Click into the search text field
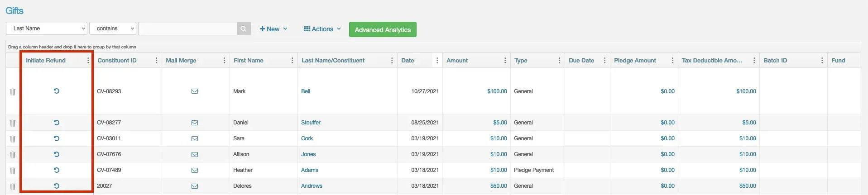The width and height of the screenshot is (868, 195). click(x=188, y=29)
